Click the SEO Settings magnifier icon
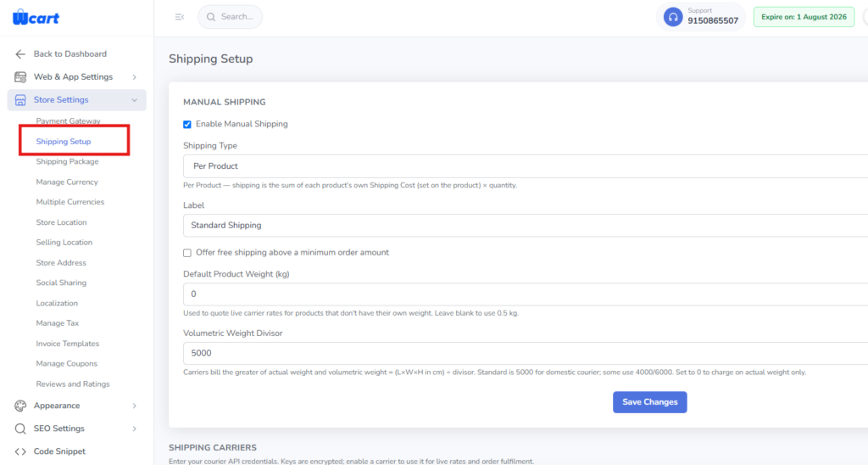 tap(20, 429)
